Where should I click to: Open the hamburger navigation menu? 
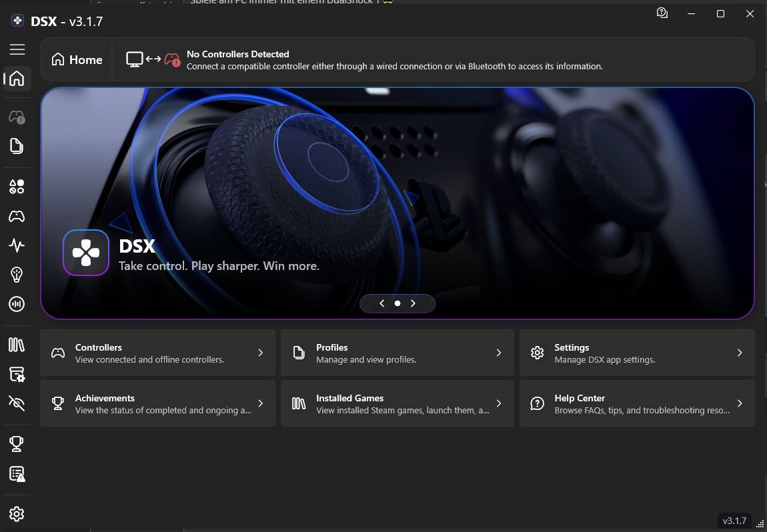[x=17, y=49]
